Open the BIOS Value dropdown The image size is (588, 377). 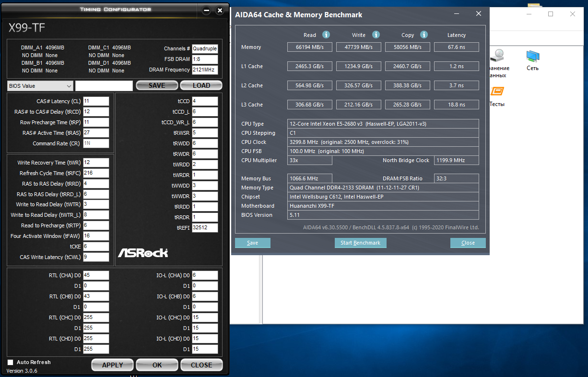tap(40, 86)
